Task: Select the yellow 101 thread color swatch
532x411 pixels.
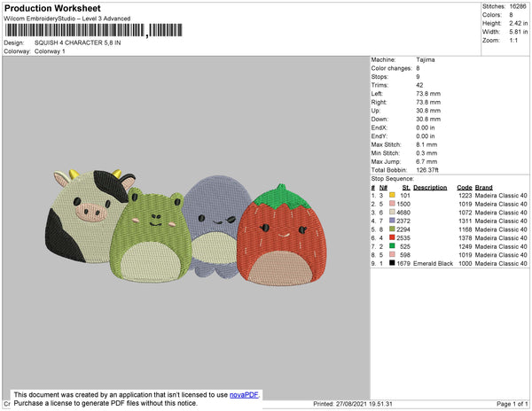Action: [x=392, y=195]
